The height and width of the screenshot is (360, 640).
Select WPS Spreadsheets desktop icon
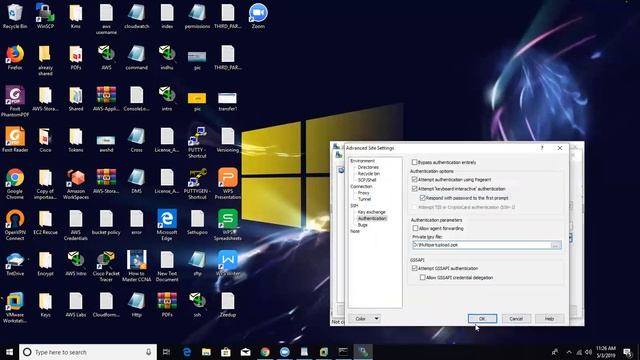point(228,225)
